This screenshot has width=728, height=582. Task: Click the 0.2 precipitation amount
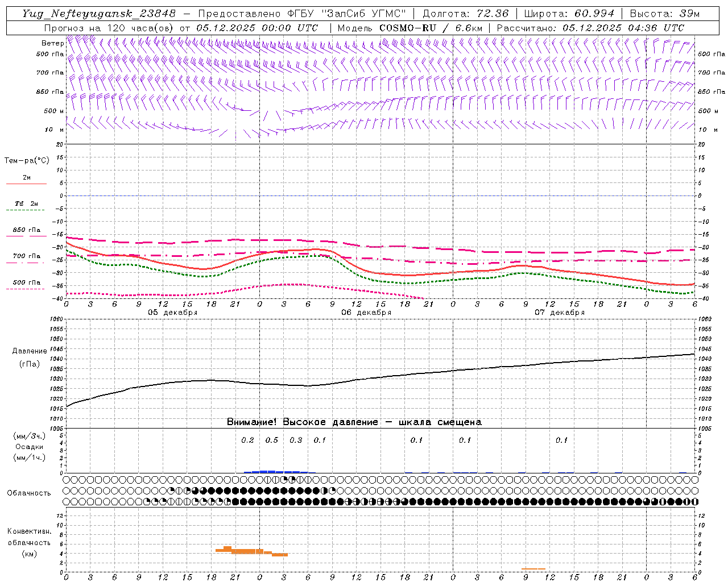tap(247, 440)
